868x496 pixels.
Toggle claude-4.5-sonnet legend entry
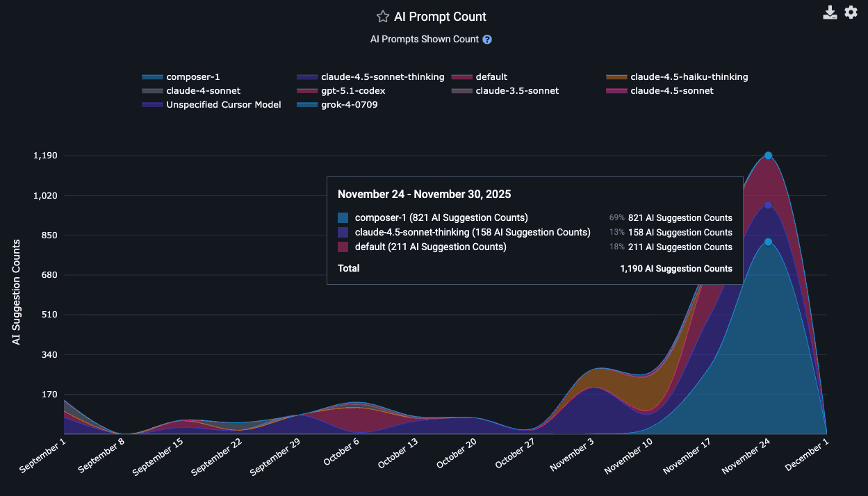[x=671, y=91]
